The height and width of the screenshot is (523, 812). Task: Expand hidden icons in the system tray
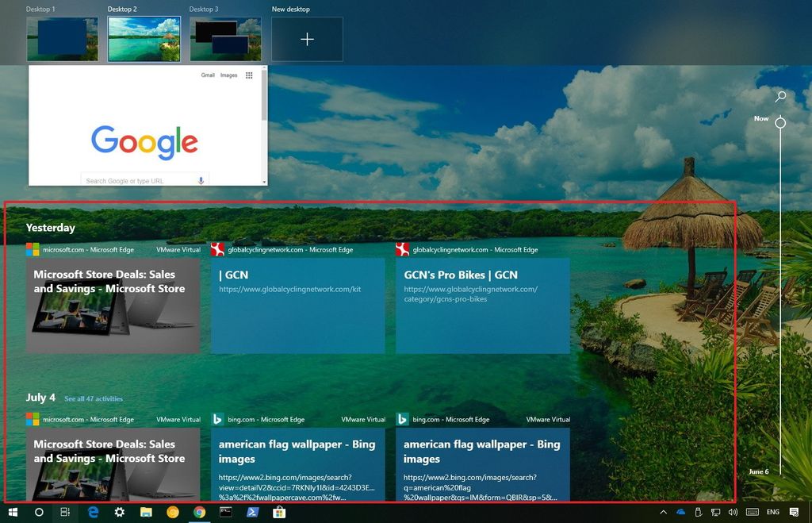coord(664,512)
